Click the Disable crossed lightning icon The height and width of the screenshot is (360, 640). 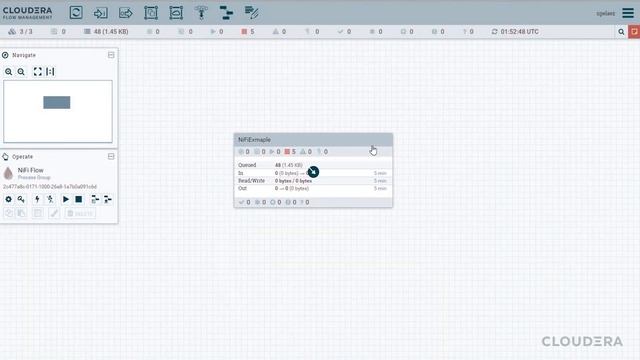pos(50,199)
